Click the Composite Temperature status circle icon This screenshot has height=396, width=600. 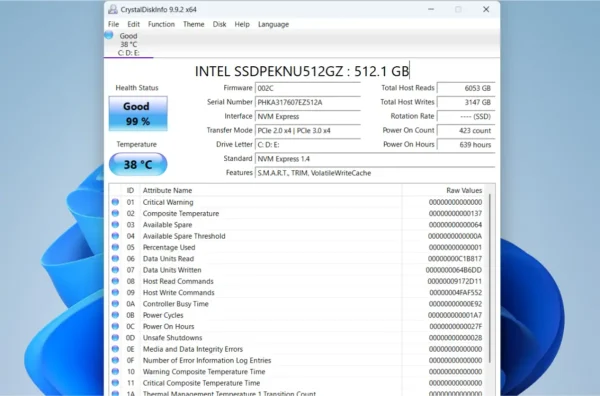(x=115, y=213)
